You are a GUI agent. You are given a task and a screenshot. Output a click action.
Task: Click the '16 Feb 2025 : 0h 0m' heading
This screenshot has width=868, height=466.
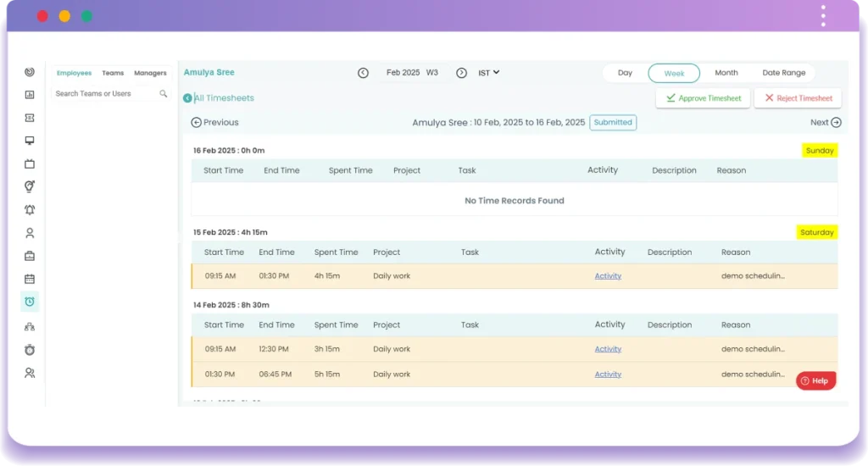click(229, 151)
